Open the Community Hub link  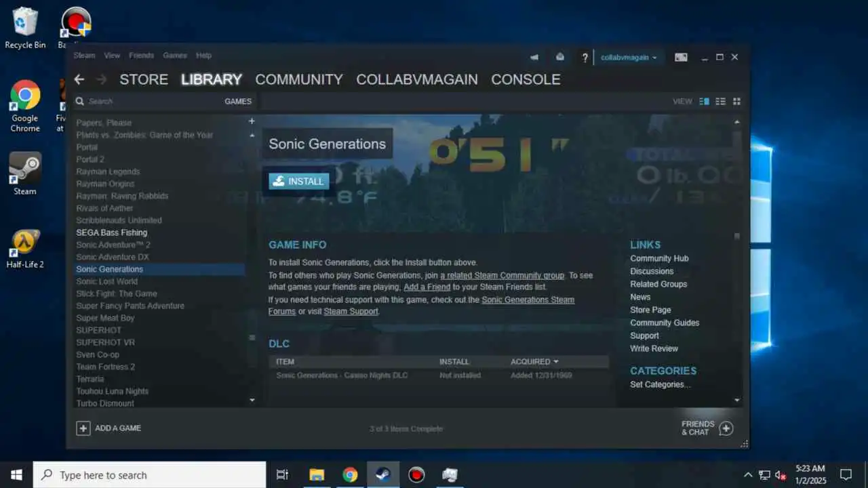pyautogui.click(x=659, y=258)
